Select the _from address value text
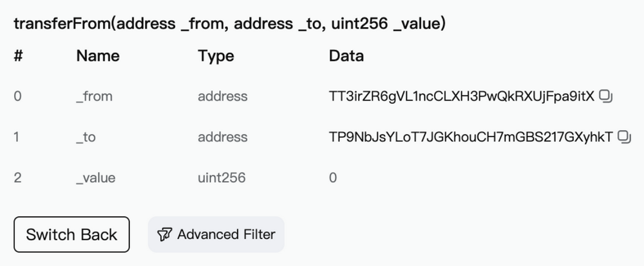 [461, 97]
